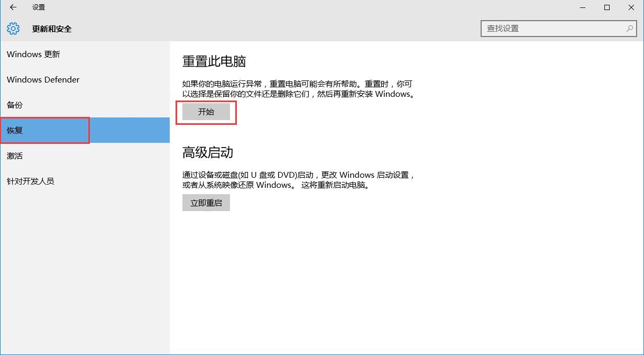Click the 立即重启 button
The image size is (644, 355).
point(206,203)
